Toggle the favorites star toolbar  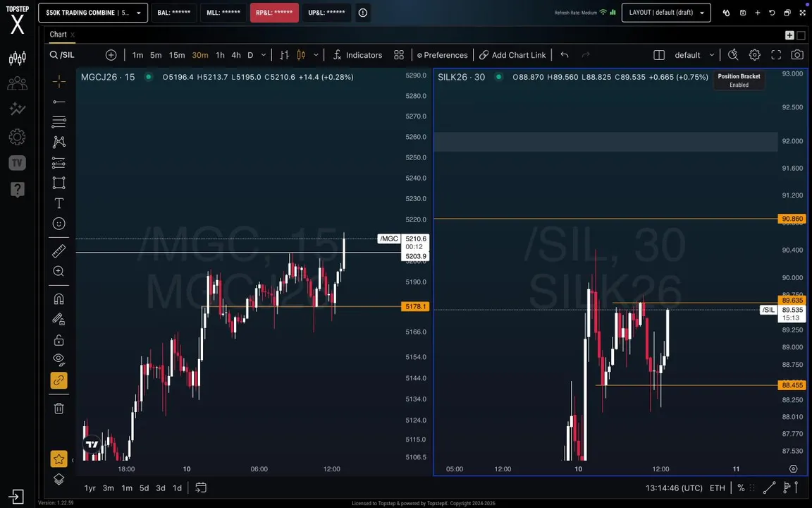59,459
